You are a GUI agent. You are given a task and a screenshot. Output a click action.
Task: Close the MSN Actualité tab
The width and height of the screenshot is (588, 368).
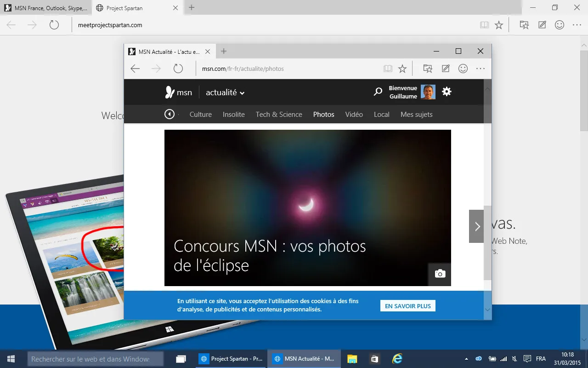208,52
